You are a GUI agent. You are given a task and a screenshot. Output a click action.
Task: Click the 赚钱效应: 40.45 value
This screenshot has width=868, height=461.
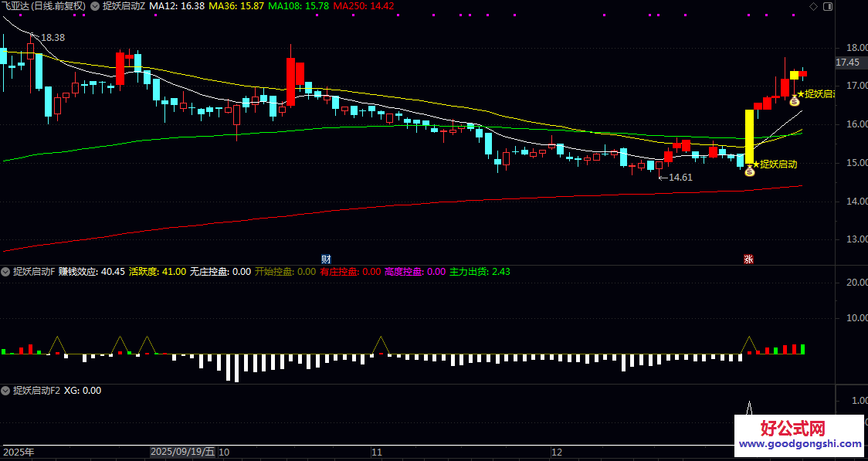[x=91, y=272]
